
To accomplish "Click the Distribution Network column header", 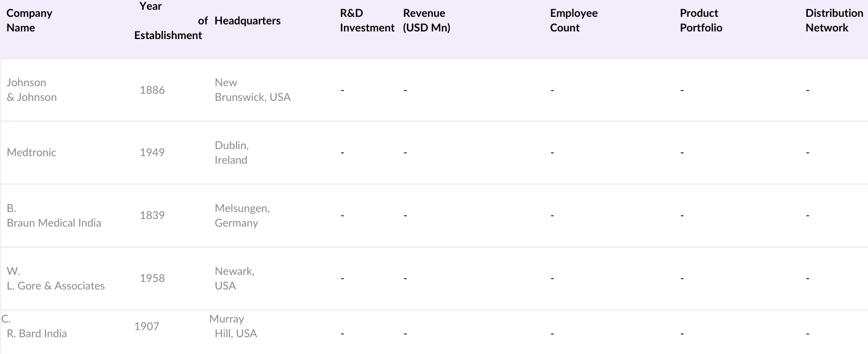I will (x=834, y=21).
